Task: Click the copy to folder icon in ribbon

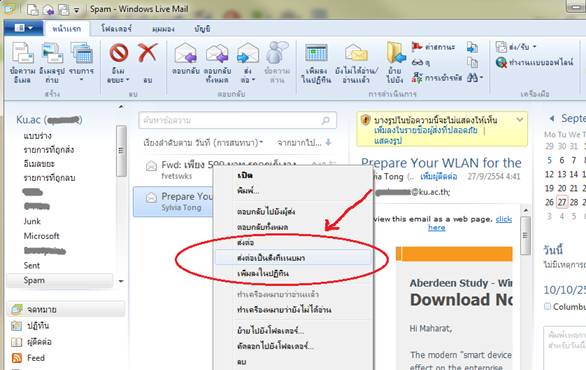Action: pyautogui.click(x=472, y=47)
